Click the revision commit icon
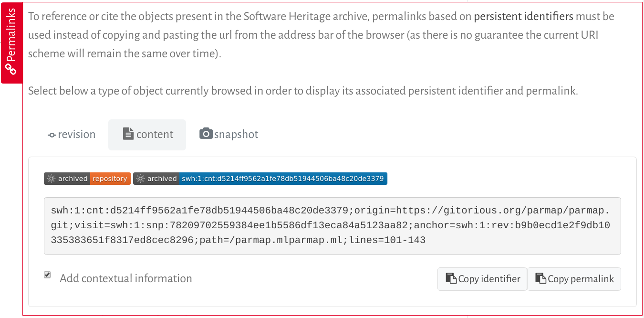Image resolution: width=644 pixels, height=318 pixels. (x=52, y=135)
